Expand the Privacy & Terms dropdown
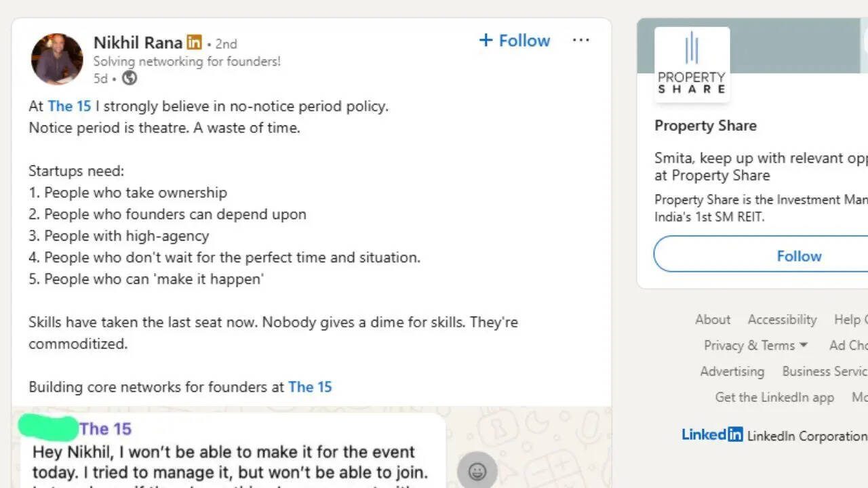Screen dimensions: 868x488 tap(755, 345)
